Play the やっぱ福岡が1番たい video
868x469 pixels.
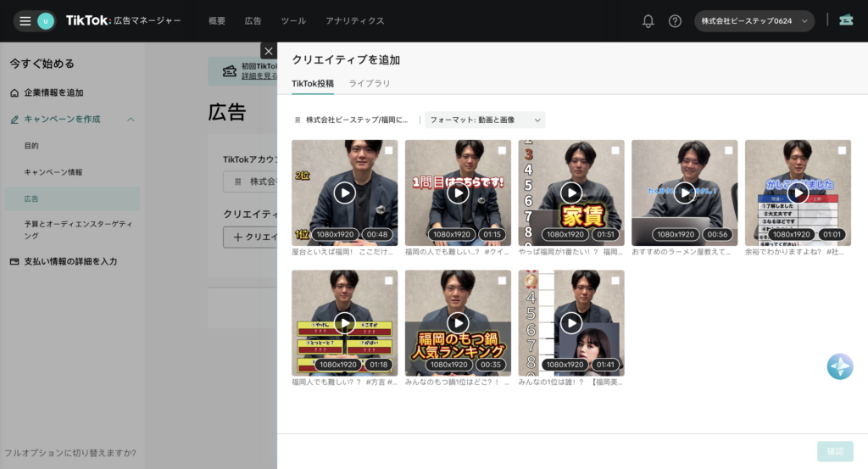tap(571, 193)
